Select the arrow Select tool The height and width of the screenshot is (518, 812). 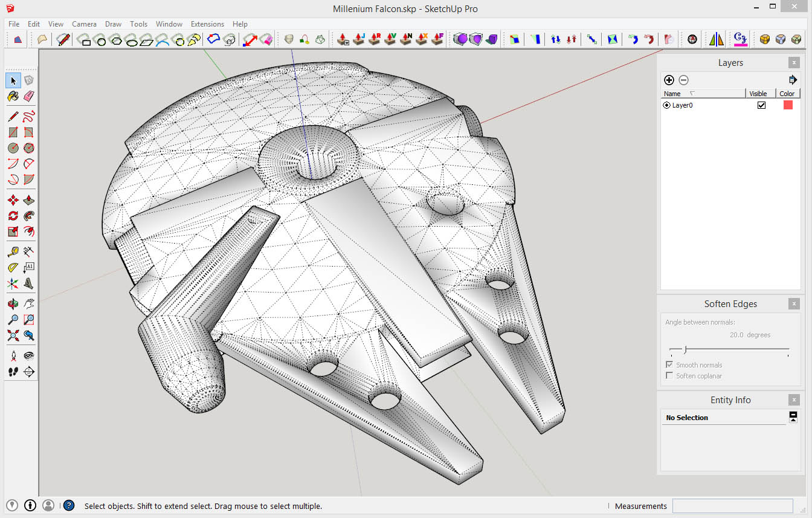pyautogui.click(x=13, y=80)
